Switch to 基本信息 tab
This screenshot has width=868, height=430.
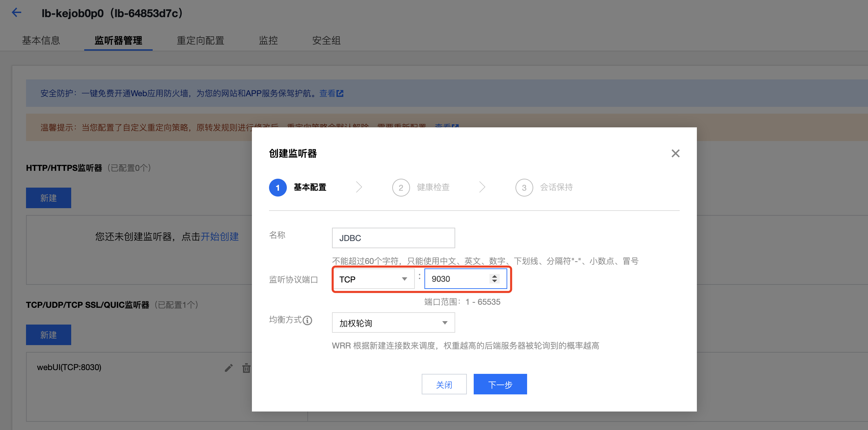point(41,40)
